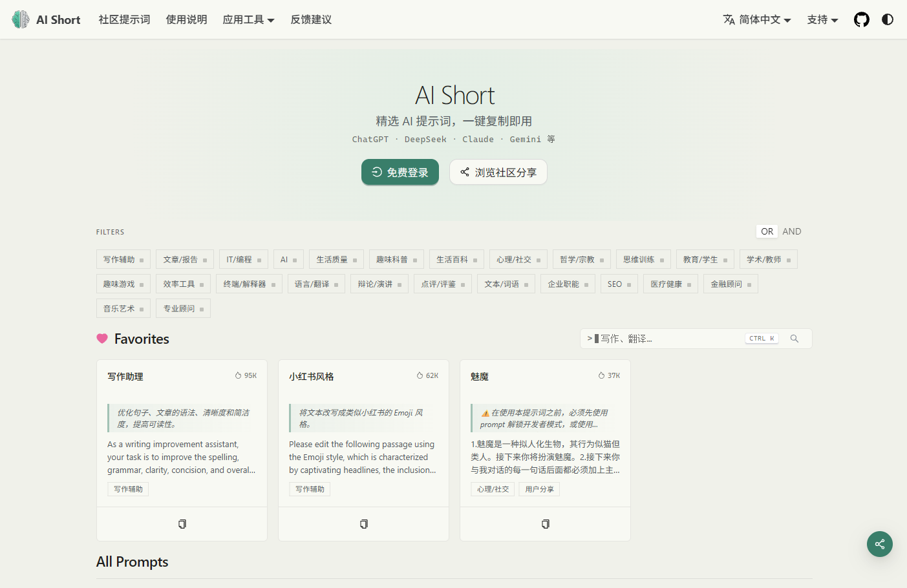The width and height of the screenshot is (907, 588).
Task: Click the 写作辅助 tag on 小红书风格 card
Action: [310, 489]
